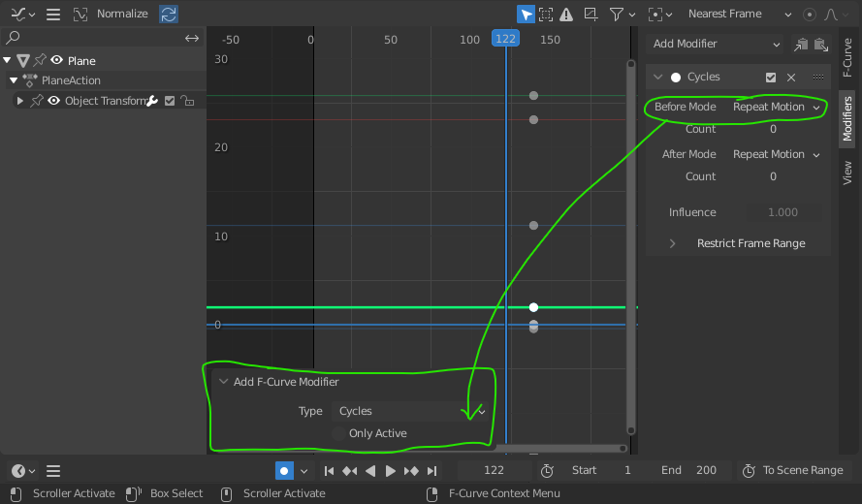The height and width of the screenshot is (504, 862).
Task: Toggle the auto keying record button
Action: point(284,470)
